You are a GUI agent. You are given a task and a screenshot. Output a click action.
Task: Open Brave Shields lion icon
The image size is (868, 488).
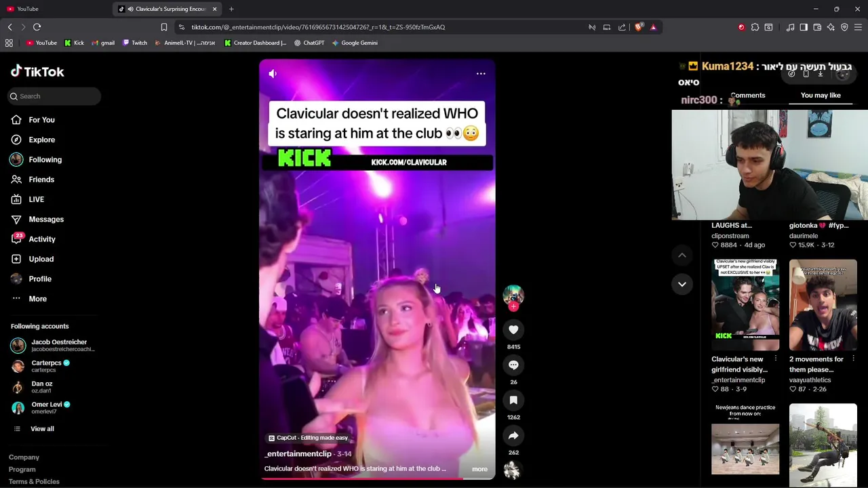[x=639, y=27]
